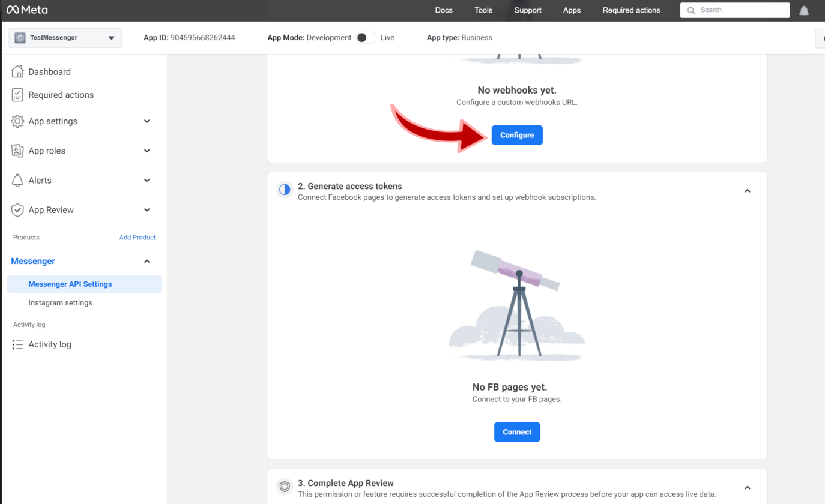
Task: Click the App Review shield icon
Action: (x=17, y=209)
